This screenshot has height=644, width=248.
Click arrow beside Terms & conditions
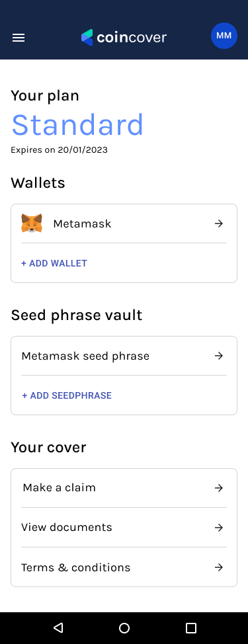point(219,567)
